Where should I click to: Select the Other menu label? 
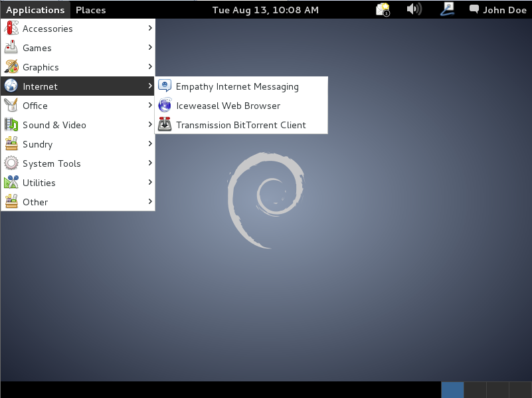point(35,202)
